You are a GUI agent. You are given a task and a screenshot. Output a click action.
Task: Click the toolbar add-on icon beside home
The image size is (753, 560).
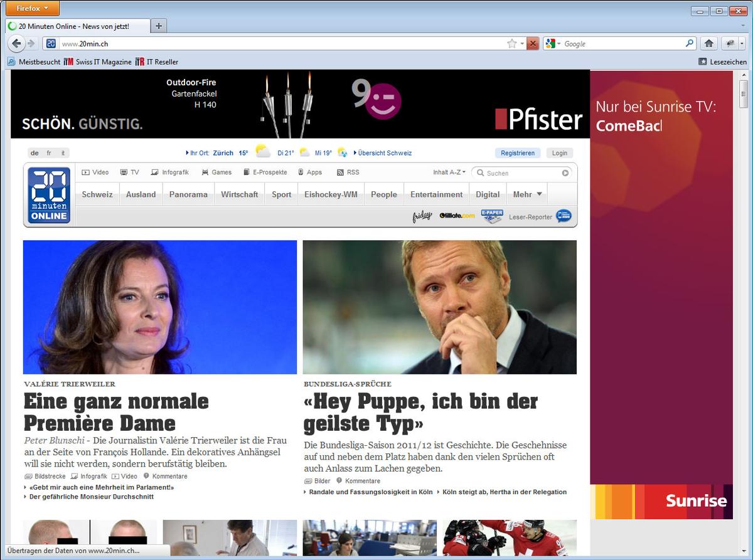point(730,43)
